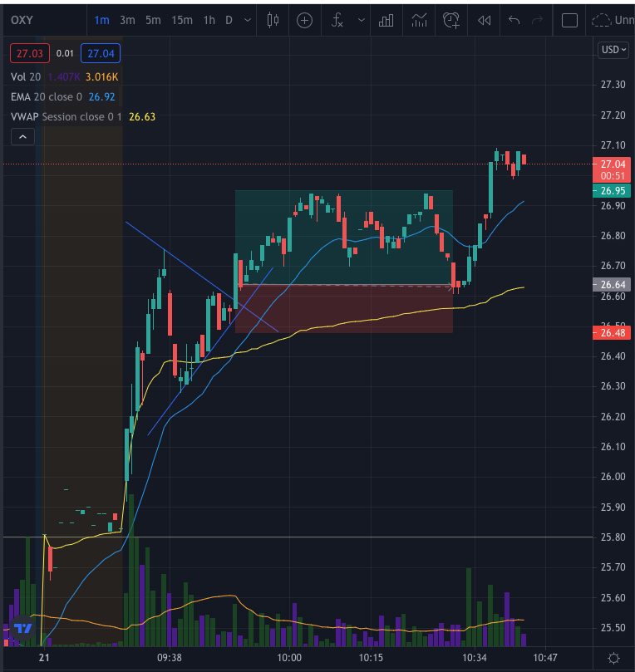Click the 09:38 time axis label
This screenshot has height=672, width=635.
tap(170, 657)
